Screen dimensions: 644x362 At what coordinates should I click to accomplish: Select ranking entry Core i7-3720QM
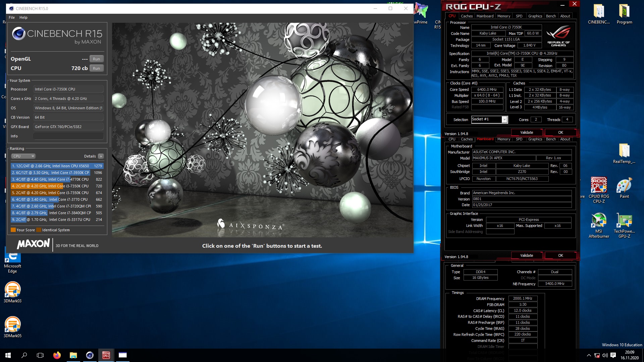click(x=57, y=206)
